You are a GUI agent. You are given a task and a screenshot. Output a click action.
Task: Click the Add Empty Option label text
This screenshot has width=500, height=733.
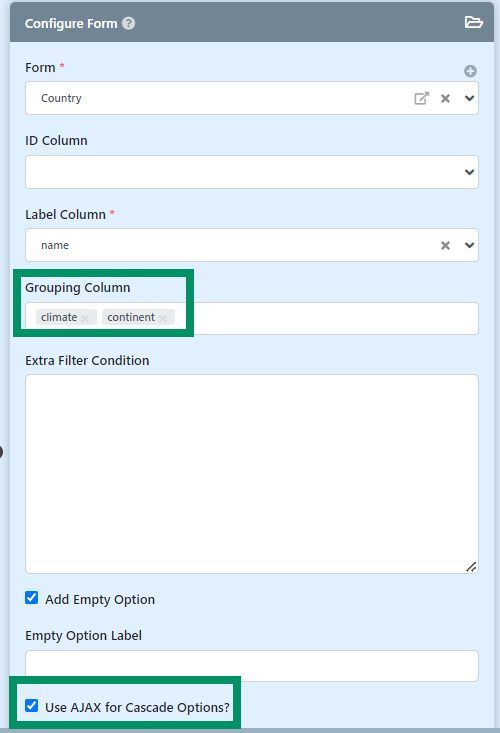[x=100, y=599]
